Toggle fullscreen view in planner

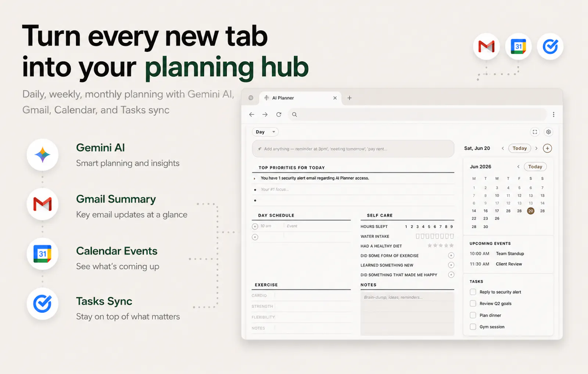tap(535, 132)
